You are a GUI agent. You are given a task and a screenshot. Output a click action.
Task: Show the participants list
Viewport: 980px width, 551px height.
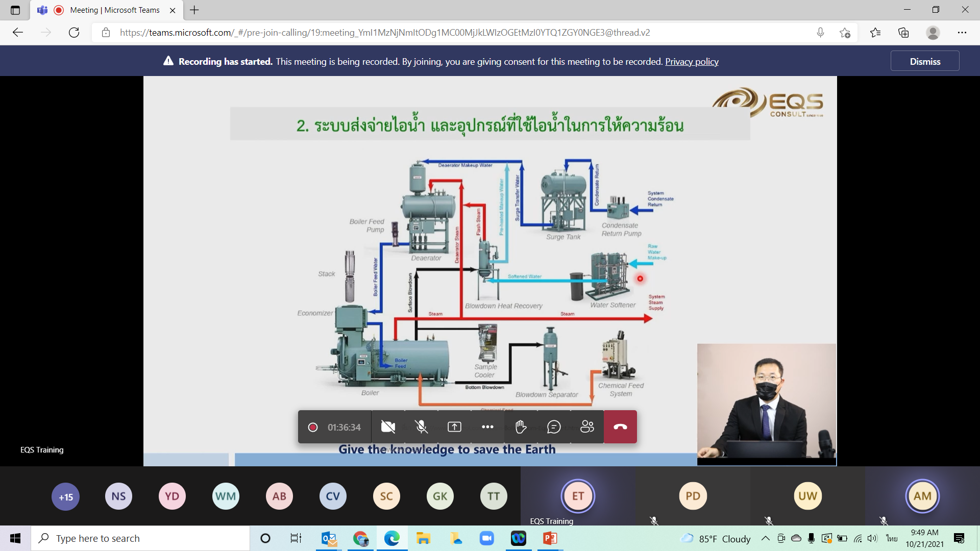(x=587, y=427)
